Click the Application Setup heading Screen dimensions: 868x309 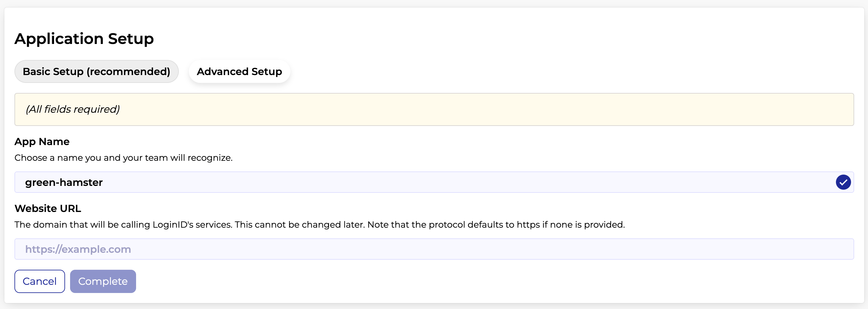(84, 39)
